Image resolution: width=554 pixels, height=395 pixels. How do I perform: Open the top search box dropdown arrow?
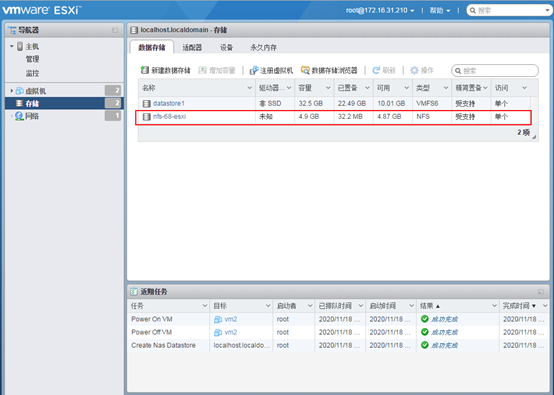pyautogui.click(x=547, y=11)
